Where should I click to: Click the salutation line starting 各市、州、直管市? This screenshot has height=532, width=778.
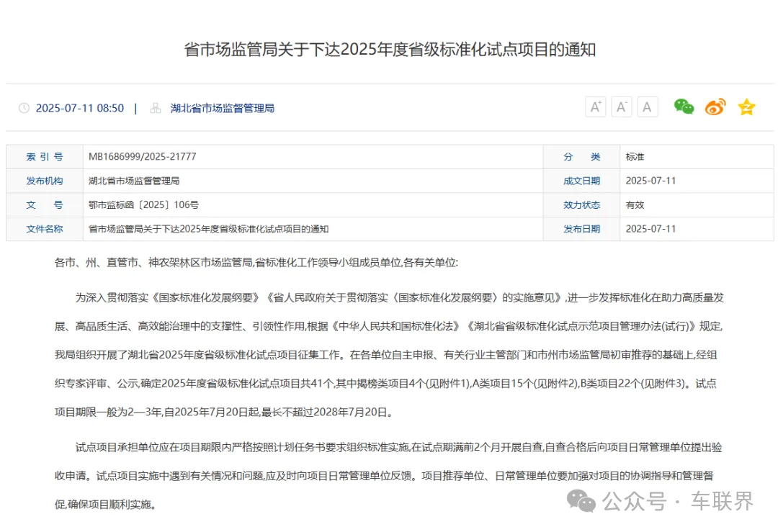256,263
